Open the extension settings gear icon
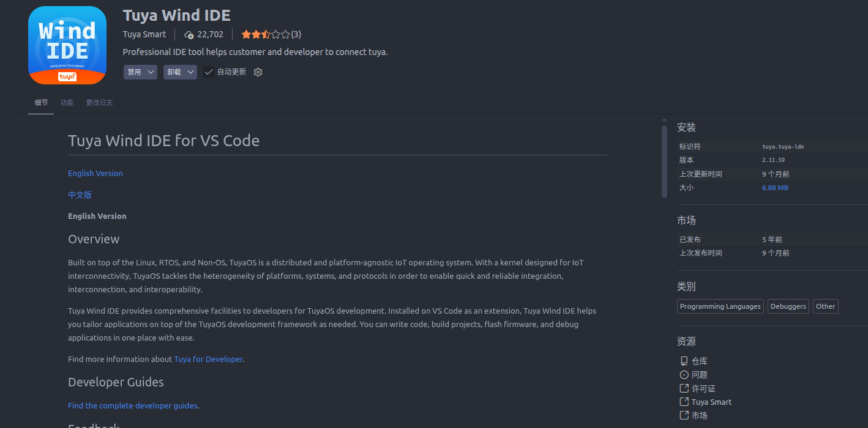Image resolution: width=868 pixels, height=428 pixels. tap(258, 72)
